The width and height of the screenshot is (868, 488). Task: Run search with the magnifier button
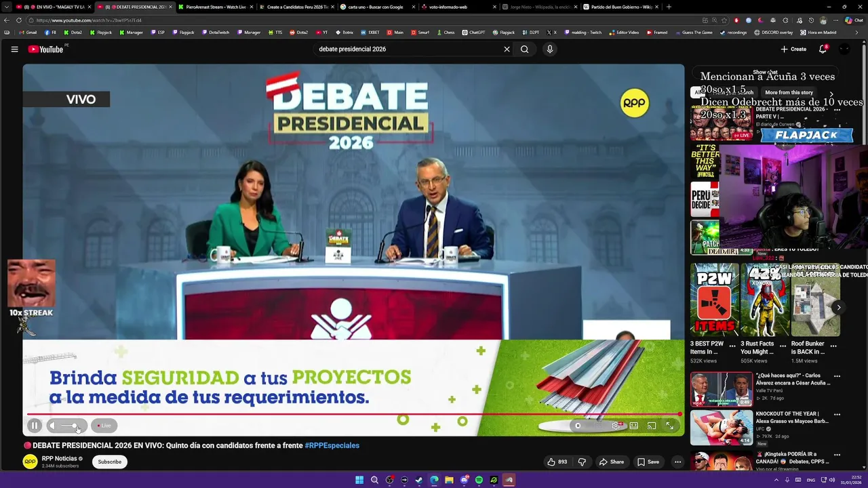point(524,49)
